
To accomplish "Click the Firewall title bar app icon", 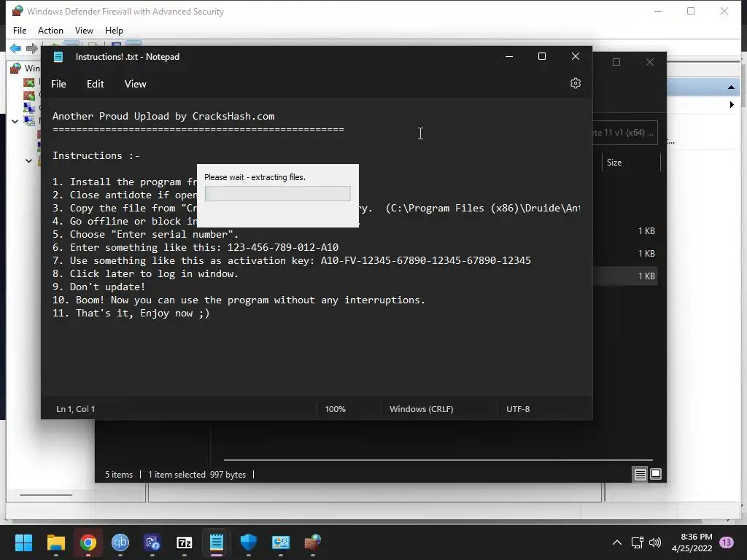I will click(x=18, y=11).
